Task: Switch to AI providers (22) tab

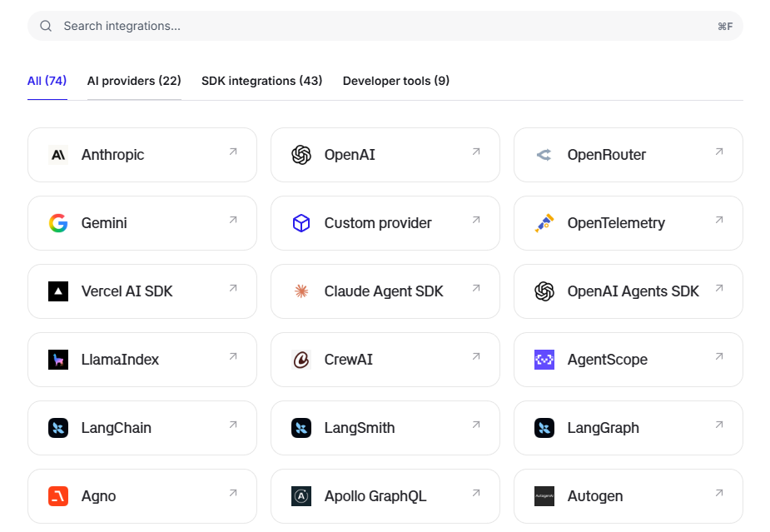Action: coord(134,81)
